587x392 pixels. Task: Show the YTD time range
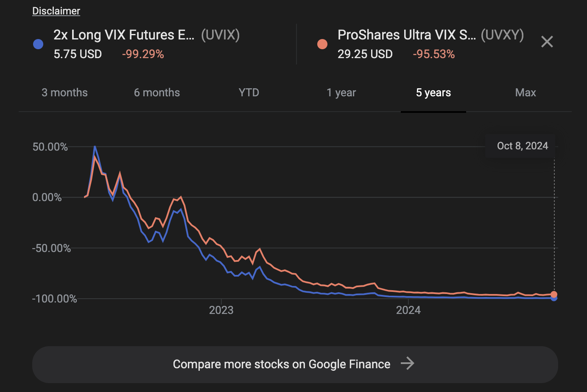pyautogui.click(x=249, y=92)
